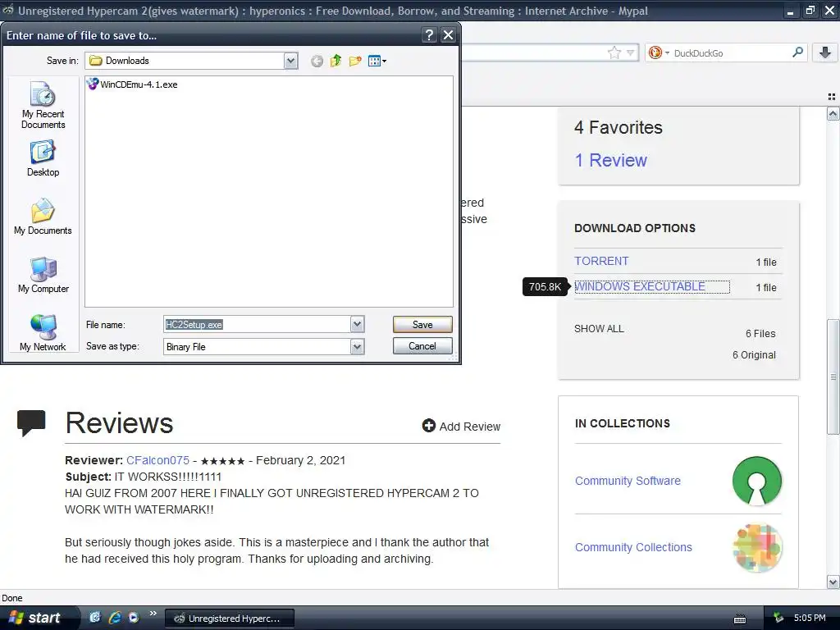Click the tab list grid icon
Image resolution: width=840 pixels, height=630 pixels.
click(832, 97)
